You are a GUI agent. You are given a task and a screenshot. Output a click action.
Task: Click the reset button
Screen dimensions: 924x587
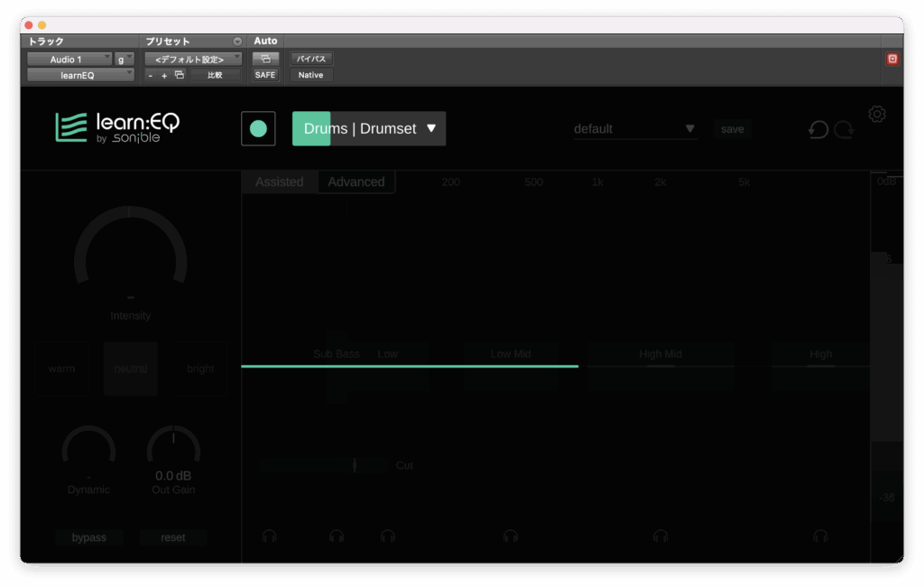tap(172, 537)
